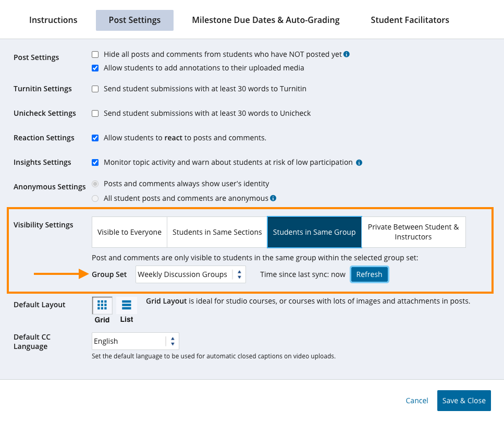
Task: Select the List layout icon
Action: click(x=126, y=306)
